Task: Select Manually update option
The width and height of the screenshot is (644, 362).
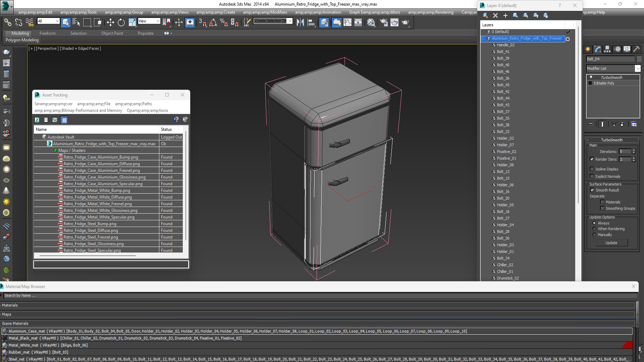Action: 594,235
